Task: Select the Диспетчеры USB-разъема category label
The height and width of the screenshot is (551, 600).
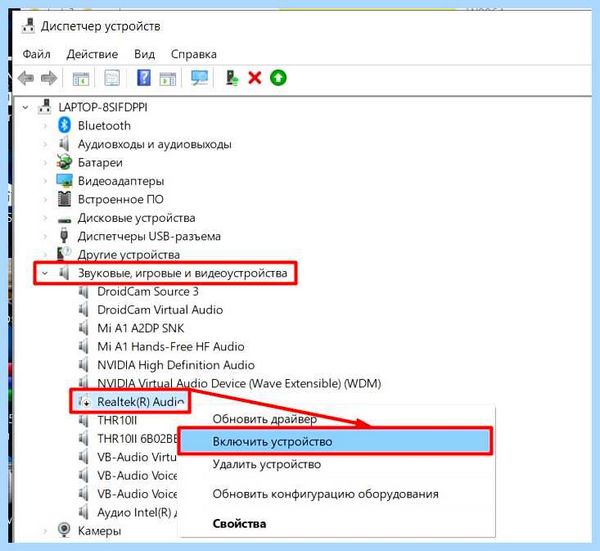Action: [x=149, y=236]
